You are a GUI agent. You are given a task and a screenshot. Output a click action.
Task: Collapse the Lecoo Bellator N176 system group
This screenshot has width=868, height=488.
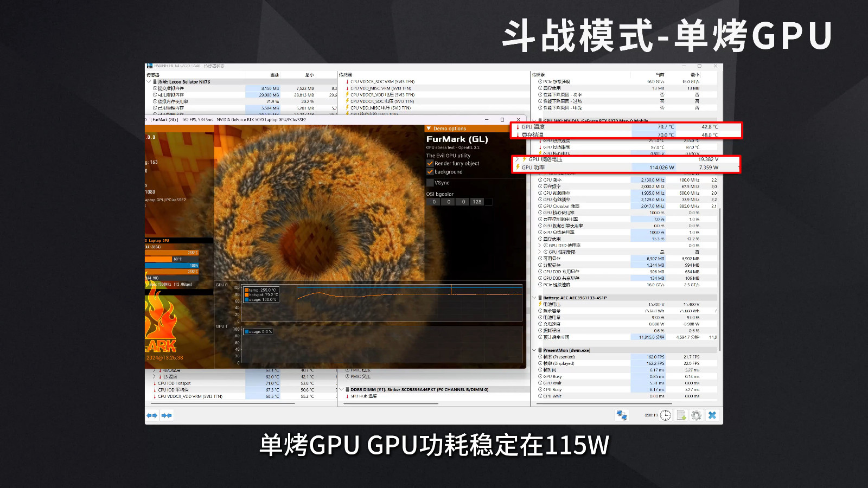(x=149, y=82)
